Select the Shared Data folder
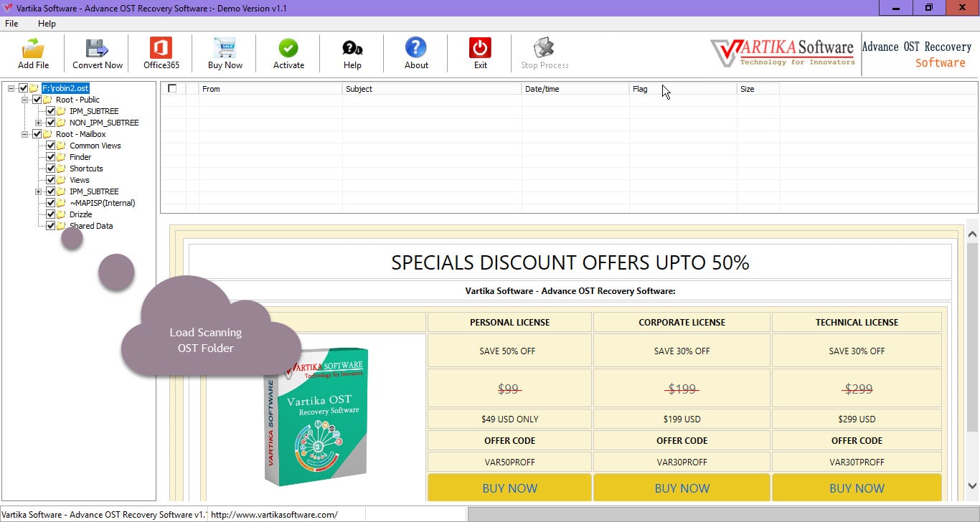The image size is (980, 522). pos(91,226)
